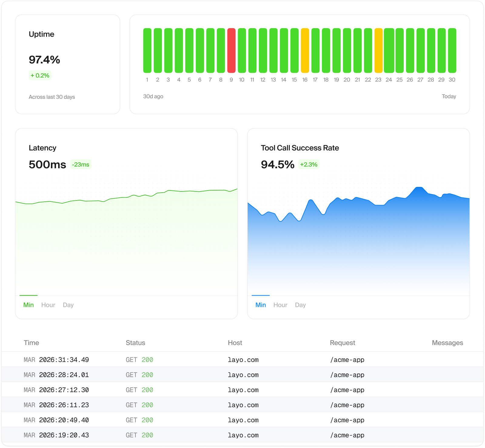Select the day 1 uptime bar
Screen dimensions: 485x448
(147, 51)
